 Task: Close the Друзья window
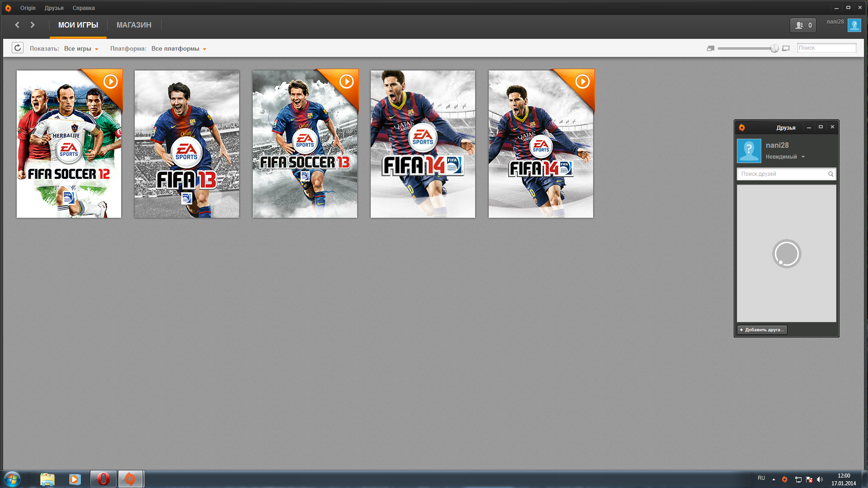coord(832,127)
